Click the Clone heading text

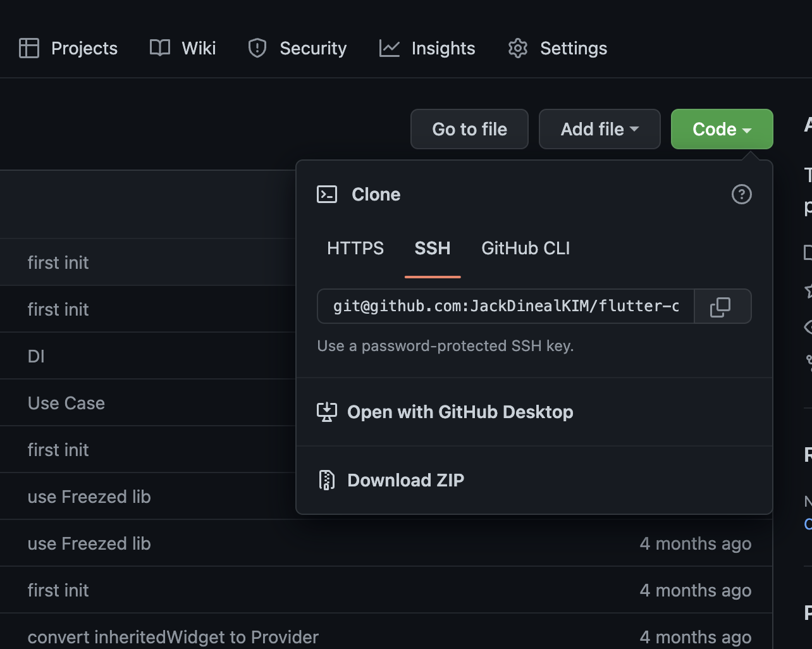(376, 194)
